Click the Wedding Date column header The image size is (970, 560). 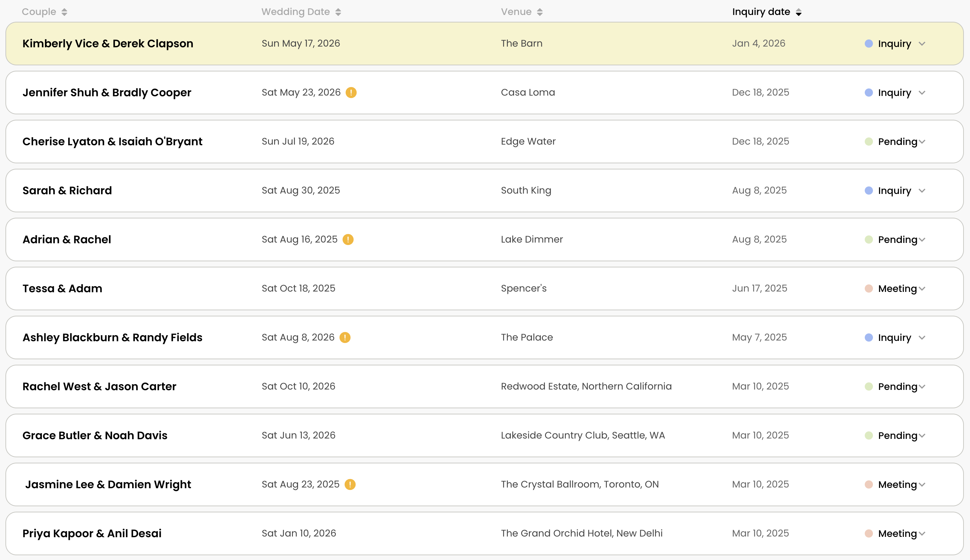[x=295, y=12]
